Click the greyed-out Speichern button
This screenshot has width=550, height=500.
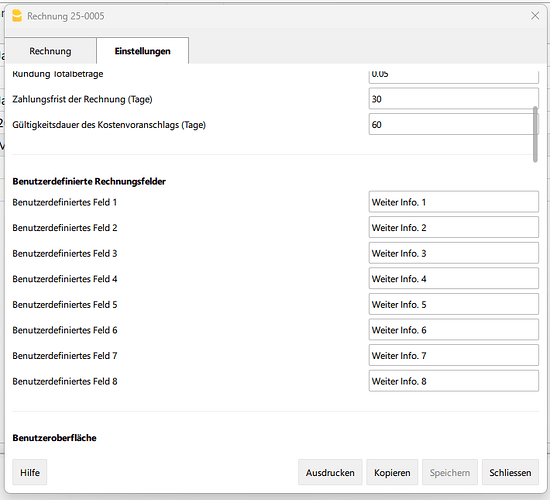tap(450, 473)
